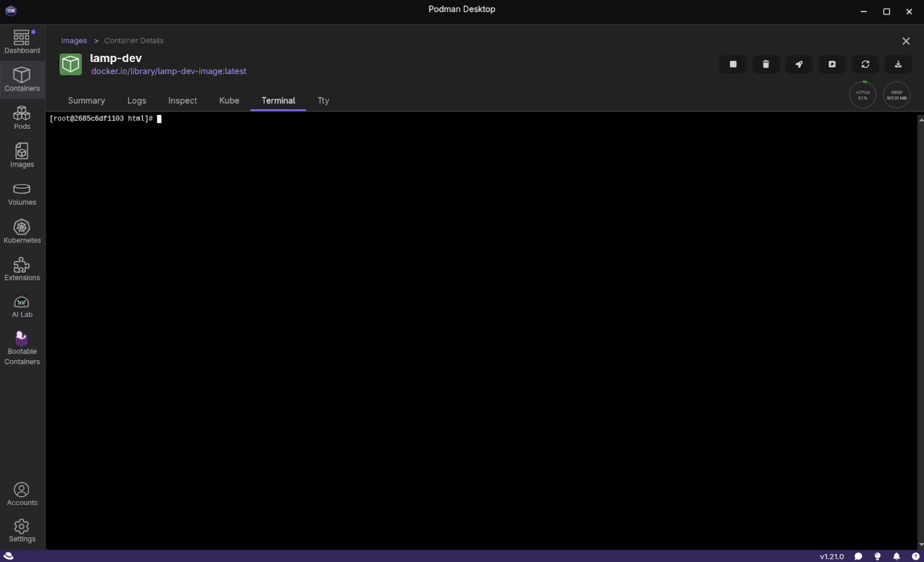Open docker.io/library/lamp-dev-image:latest link
This screenshot has height=562, width=924.
(x=168, y=71)
